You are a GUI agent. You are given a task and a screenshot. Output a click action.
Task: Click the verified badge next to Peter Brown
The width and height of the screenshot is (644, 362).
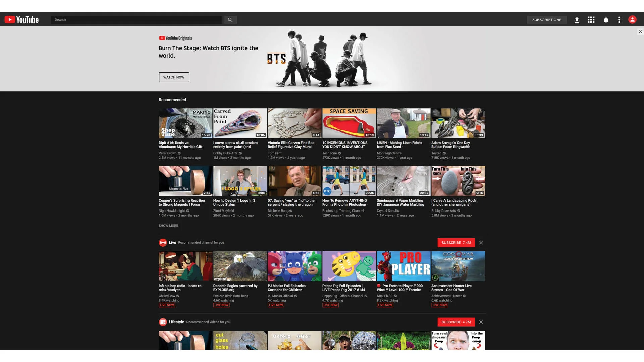point(179,153)
